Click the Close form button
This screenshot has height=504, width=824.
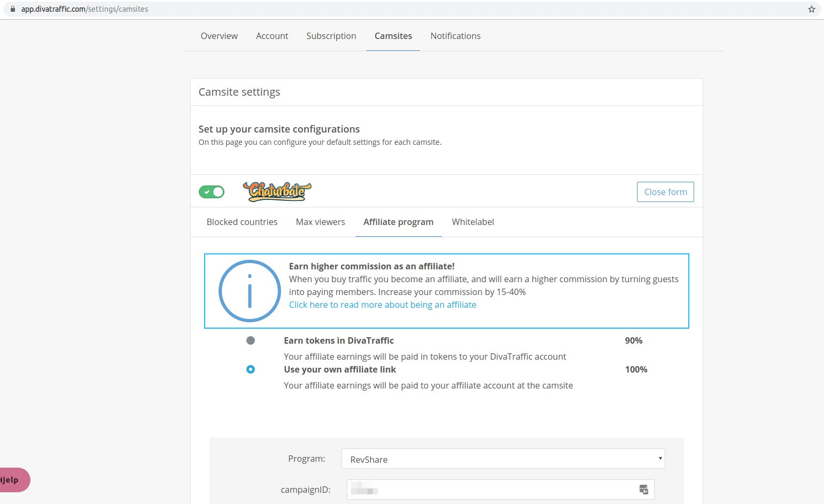click(x=665, y=192)
